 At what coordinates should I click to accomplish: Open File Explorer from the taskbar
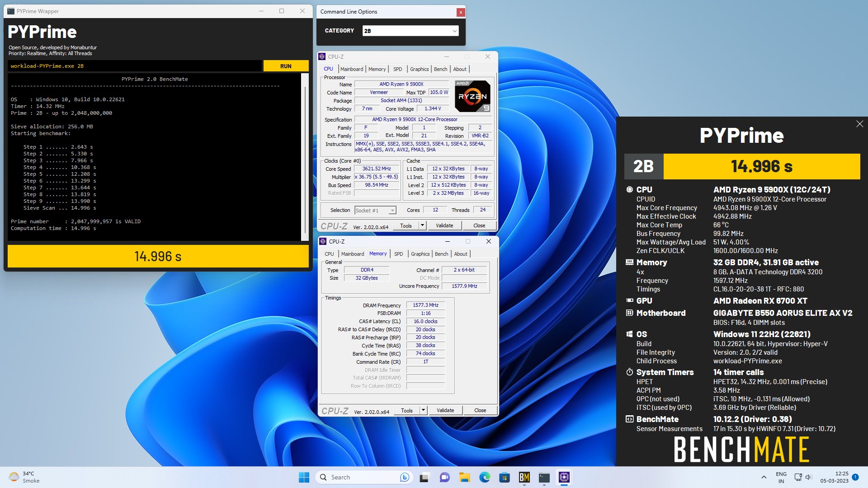click(464, 477)
